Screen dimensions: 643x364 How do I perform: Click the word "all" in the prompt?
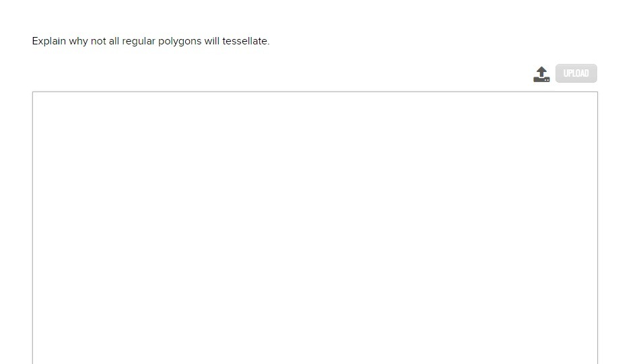point(114,41)
